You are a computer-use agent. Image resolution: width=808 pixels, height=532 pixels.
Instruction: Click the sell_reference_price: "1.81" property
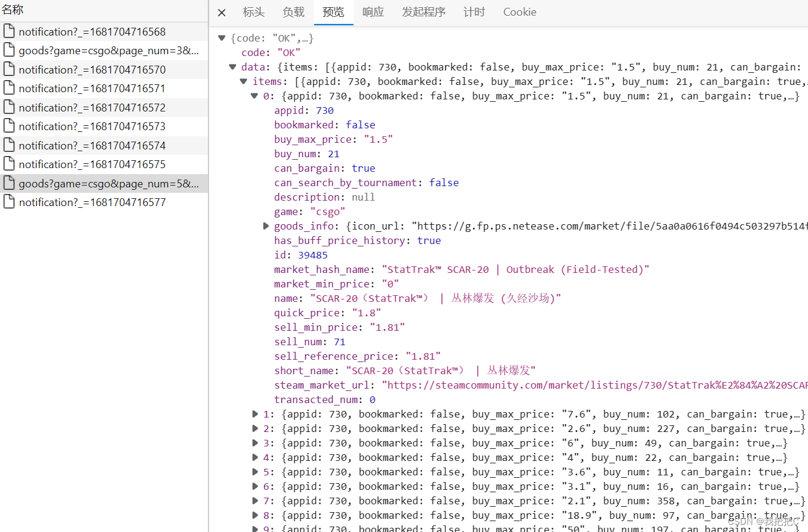(357, 356)
